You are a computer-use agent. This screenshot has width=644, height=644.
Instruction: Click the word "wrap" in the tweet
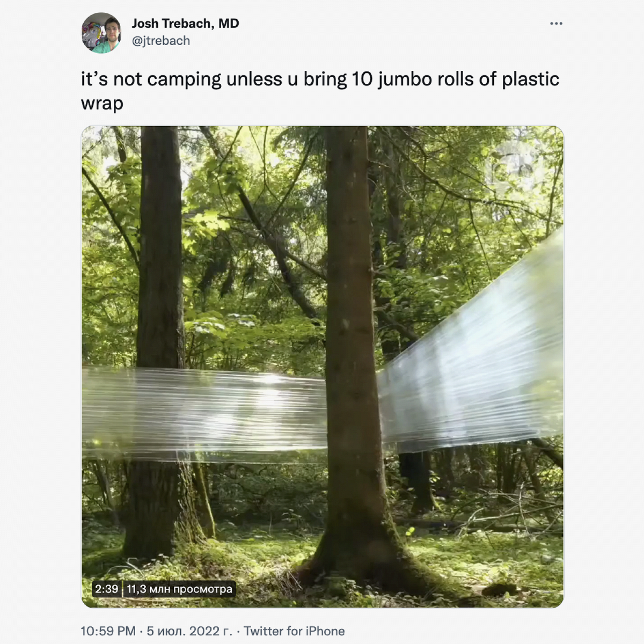102,103
